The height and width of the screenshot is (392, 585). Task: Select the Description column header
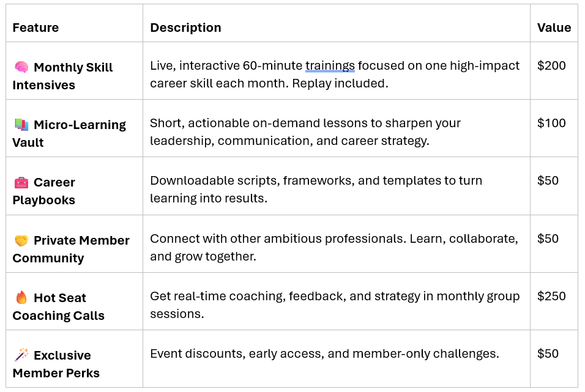[185, 28]
